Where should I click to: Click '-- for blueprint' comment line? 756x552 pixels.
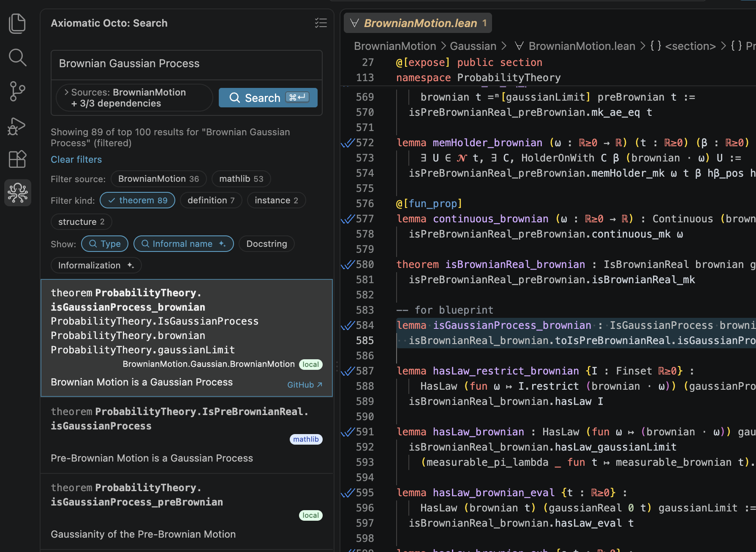coord(445,310)
